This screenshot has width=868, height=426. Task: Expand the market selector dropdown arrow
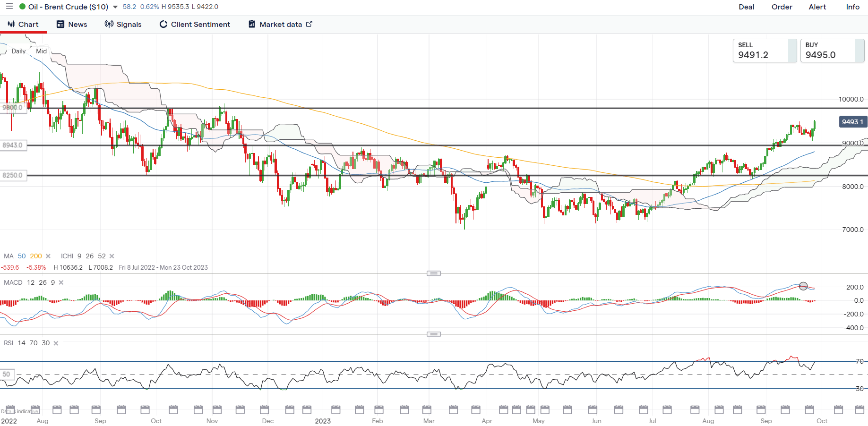[x=115, y=7]
